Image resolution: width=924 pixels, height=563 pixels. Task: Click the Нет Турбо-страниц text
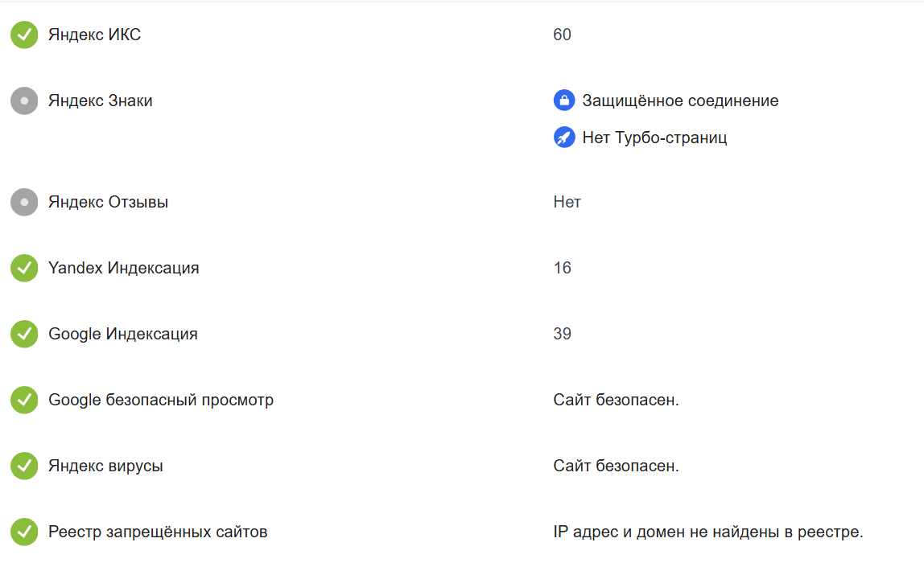tap(654, 138)
